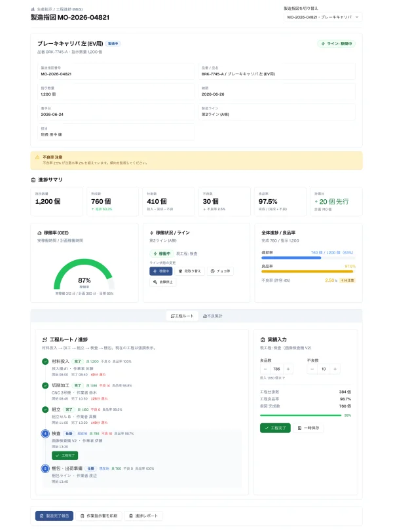This screenshot has width=393, height=532.
Task: Click the green check icon for 組立
Action: [45, 409]
